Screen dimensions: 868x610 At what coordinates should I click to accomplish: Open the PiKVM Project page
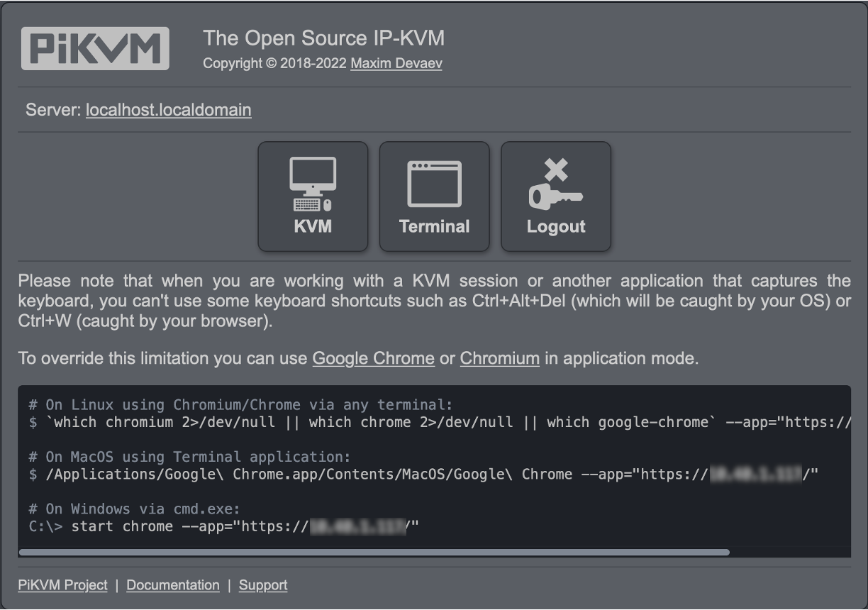[x=62, y=585]
